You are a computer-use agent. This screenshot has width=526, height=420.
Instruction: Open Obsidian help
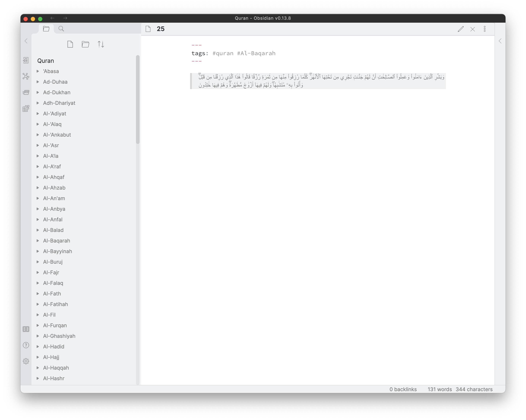26,345
